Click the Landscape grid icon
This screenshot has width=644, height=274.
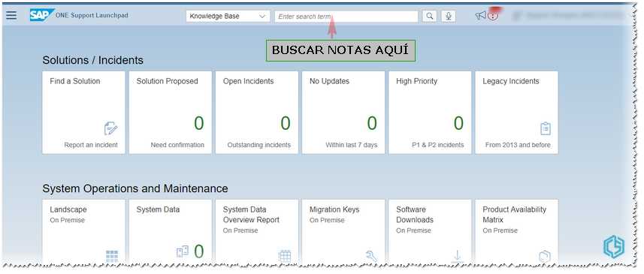tap(112, 256)
